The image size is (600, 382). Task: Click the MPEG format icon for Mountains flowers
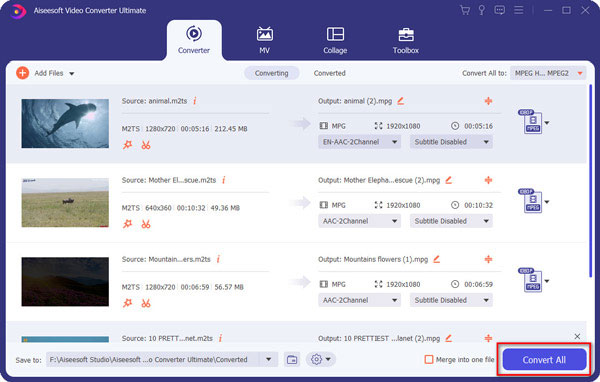[x=532, y=280]
